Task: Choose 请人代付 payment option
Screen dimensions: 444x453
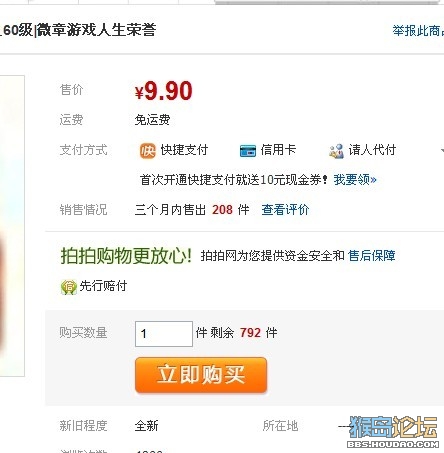Action: (x=372, y=150)
